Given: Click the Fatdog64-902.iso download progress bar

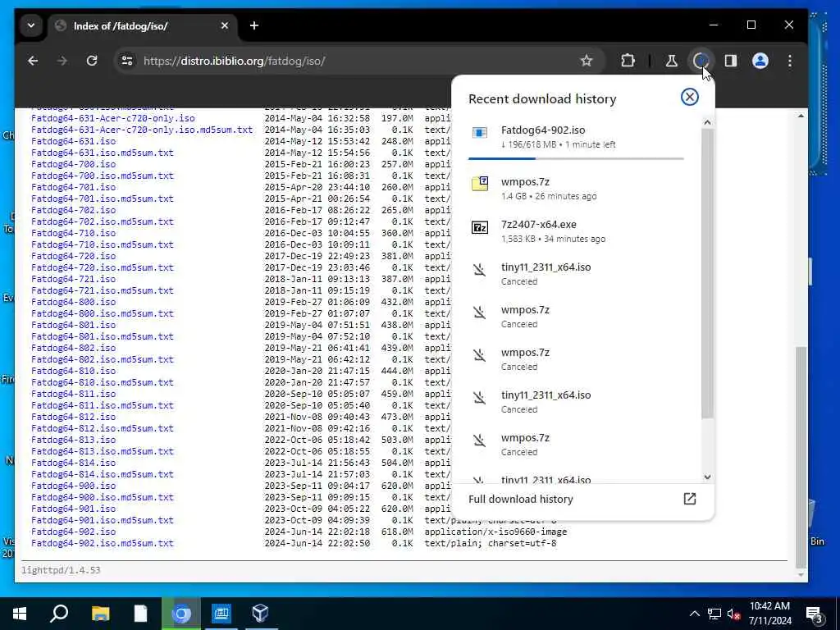Looking at the screenshot, I should coord(576,158).
